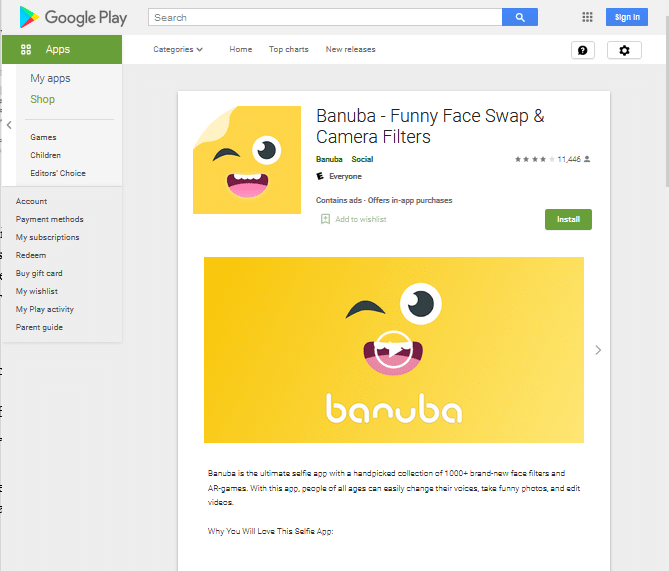669x571 pixels.
Task: Go to the Home tab
Action: tap(241, 50)
